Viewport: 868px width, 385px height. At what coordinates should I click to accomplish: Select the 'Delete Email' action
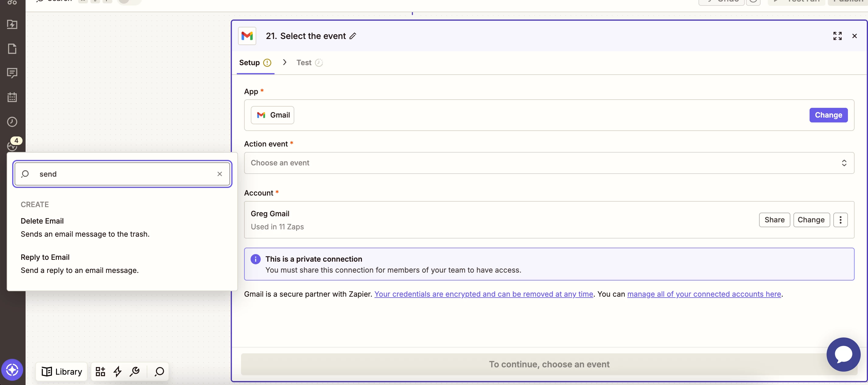pyautogui.click(x=42, y=221)
